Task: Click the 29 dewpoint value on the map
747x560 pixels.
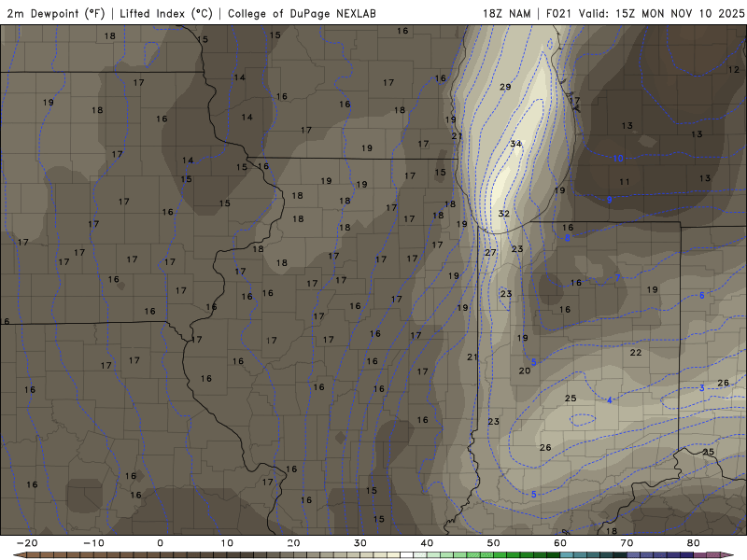Action: tap(505, 87)
